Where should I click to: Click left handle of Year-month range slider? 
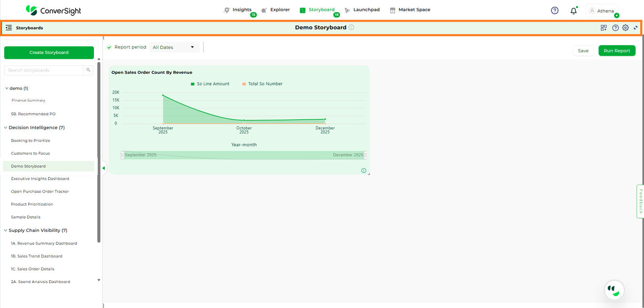[123, 155]
